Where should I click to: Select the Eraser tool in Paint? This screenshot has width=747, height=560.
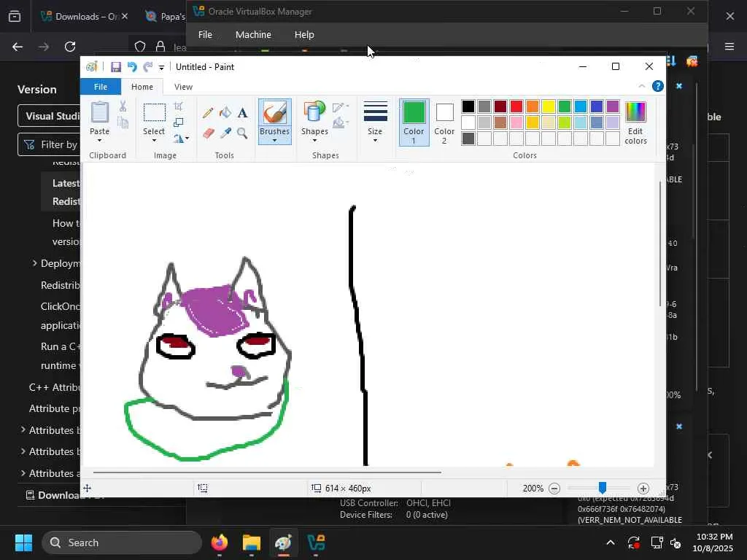tap(208, 133)
